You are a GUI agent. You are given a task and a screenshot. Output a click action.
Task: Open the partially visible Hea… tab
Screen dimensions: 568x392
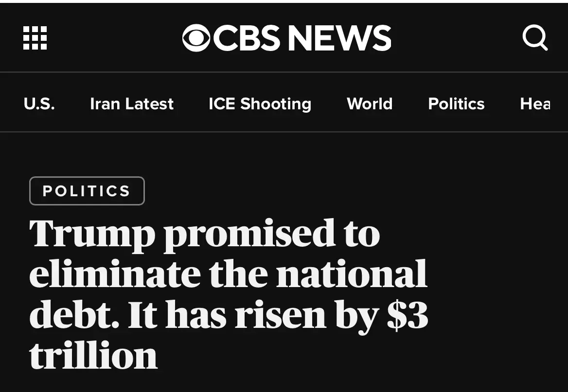click(x=535, y=103)
